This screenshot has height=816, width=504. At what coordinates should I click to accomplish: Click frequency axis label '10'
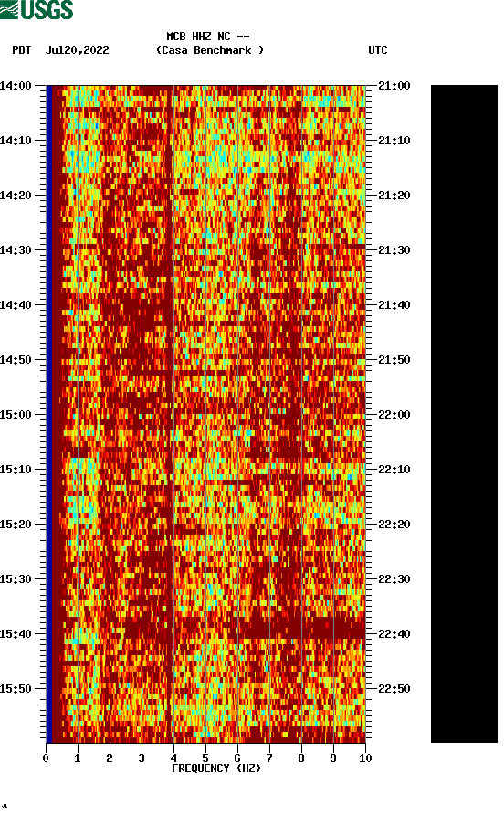365,758
